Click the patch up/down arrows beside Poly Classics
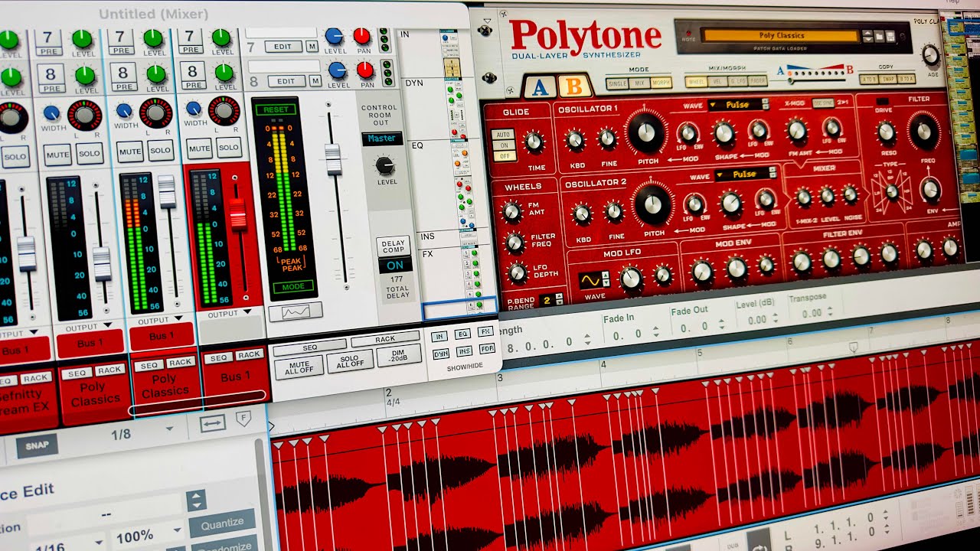The height and width of the screenshot is (551, 980). [867, 35]
